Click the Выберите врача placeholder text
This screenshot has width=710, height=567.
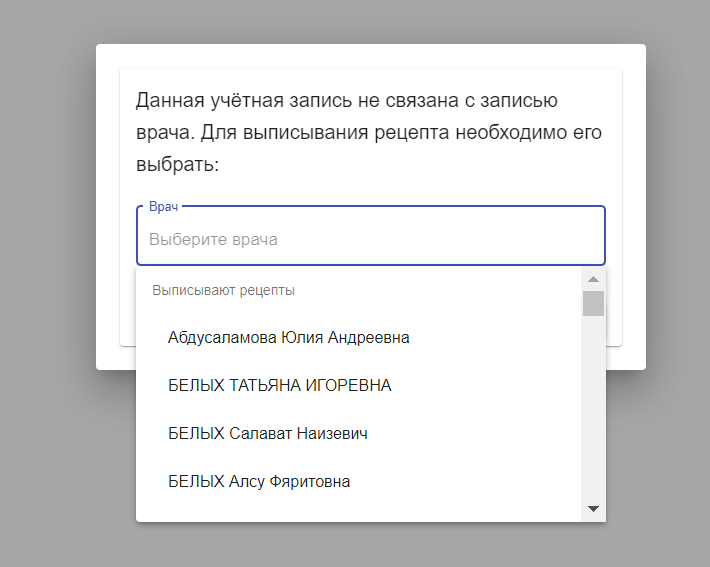point(213,239)
